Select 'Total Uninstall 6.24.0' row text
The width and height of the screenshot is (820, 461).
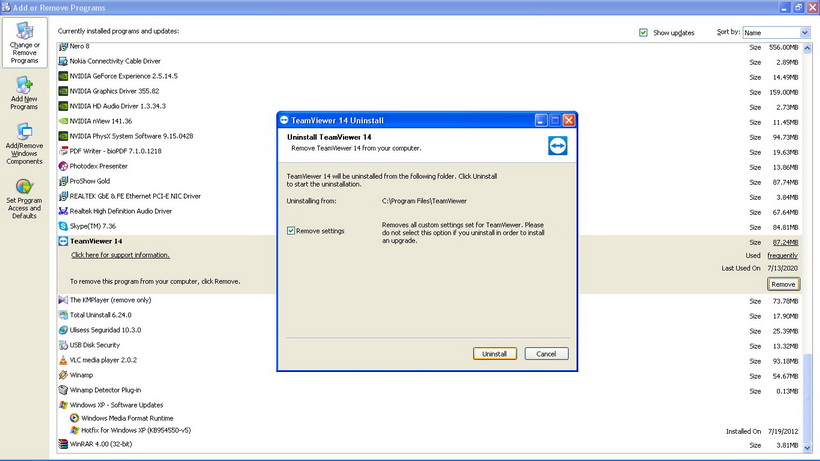pyautogui.click(x=100, y=315)
